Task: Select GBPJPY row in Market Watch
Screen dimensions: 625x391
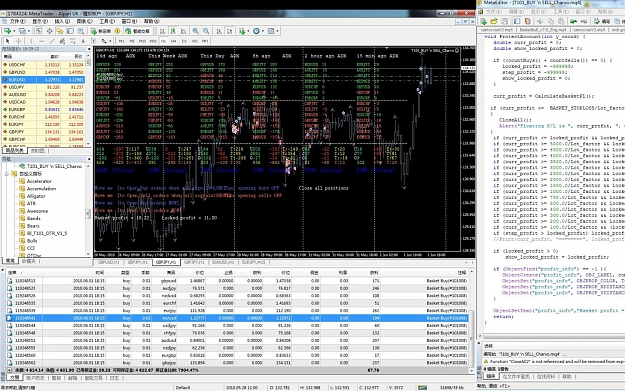Action: [x=43, y=132]
